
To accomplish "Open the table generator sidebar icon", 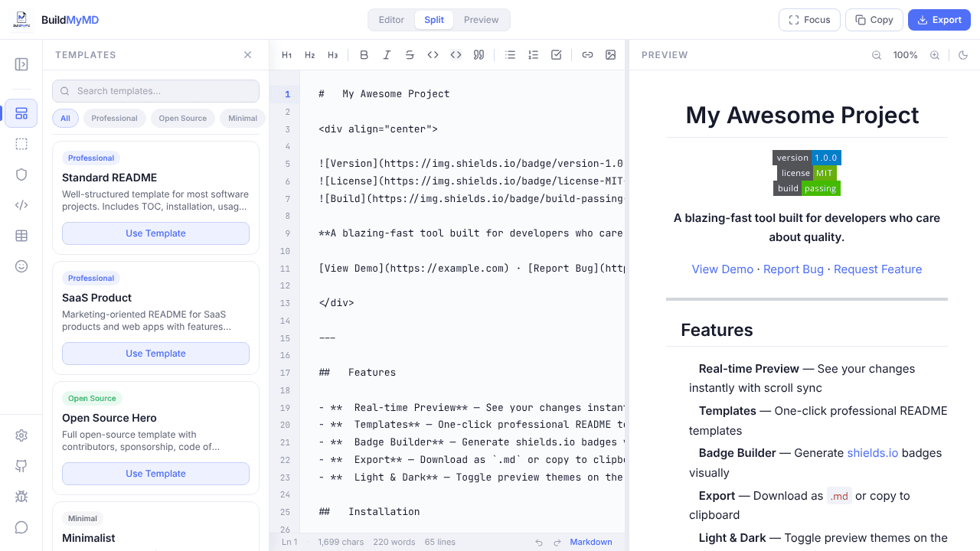I will (x=21, y=236).
